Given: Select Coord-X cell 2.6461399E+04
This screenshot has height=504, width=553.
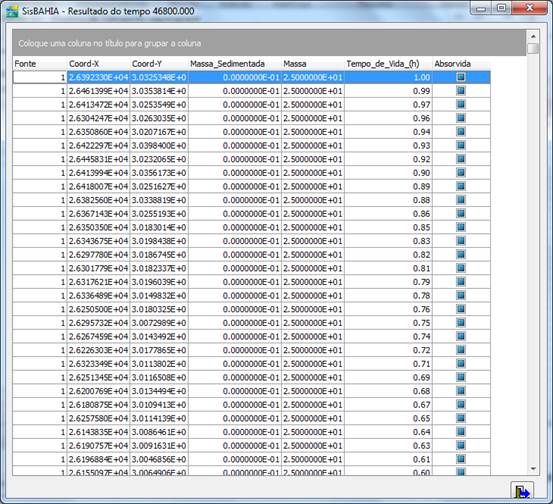Looking at the screenshot, I should tap(98, 91).
